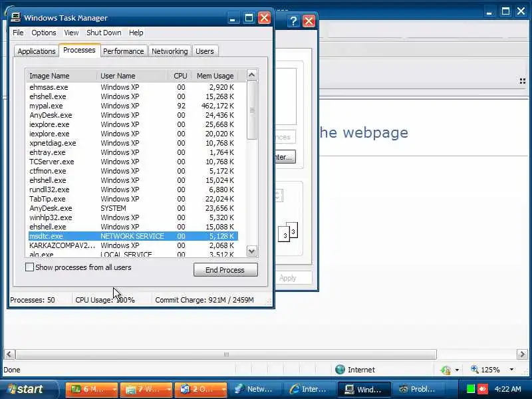Click the browser horizontal scrollbar thumb
This screenshot has width=532, height=399.
(x=226, y=354)
